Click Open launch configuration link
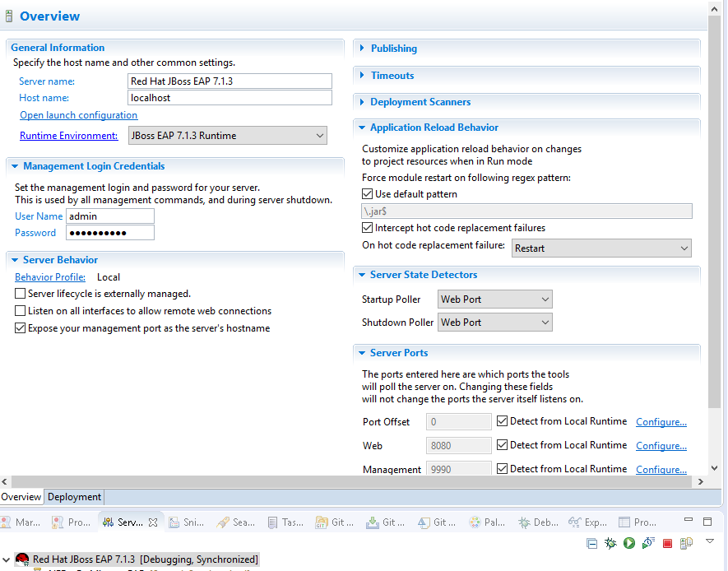The height and width of the screenshot is (571, 728). click(x=78, y=114)
